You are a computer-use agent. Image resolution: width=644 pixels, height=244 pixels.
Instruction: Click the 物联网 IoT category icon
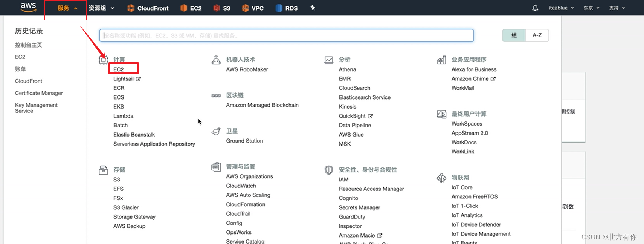(441, 178)
